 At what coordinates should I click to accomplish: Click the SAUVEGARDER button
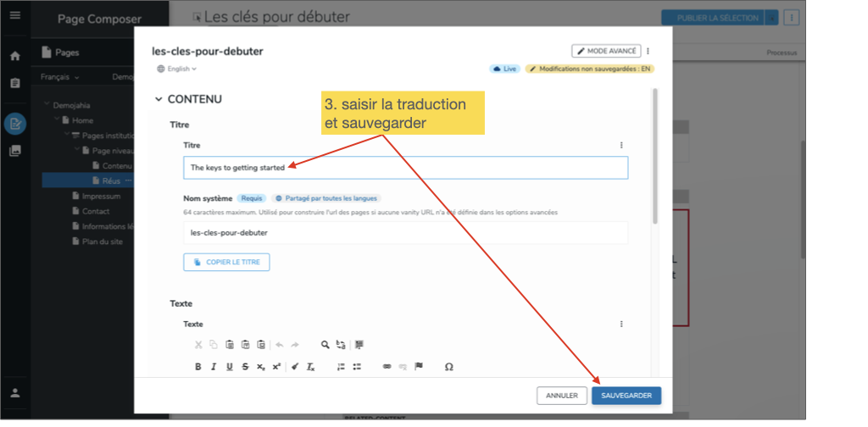[x=626, y=396]
